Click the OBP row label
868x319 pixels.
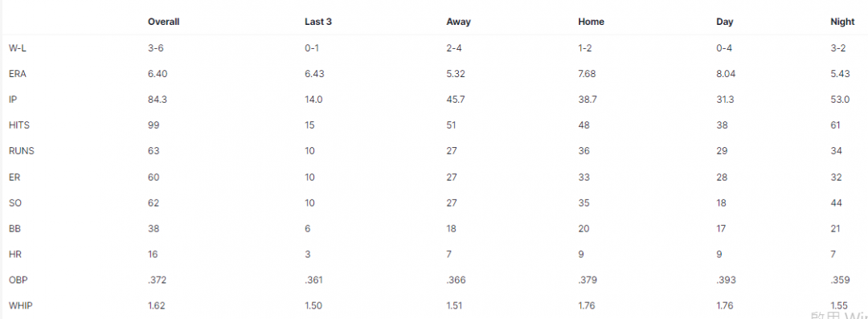pyautogui.click(x=17, y=280)
